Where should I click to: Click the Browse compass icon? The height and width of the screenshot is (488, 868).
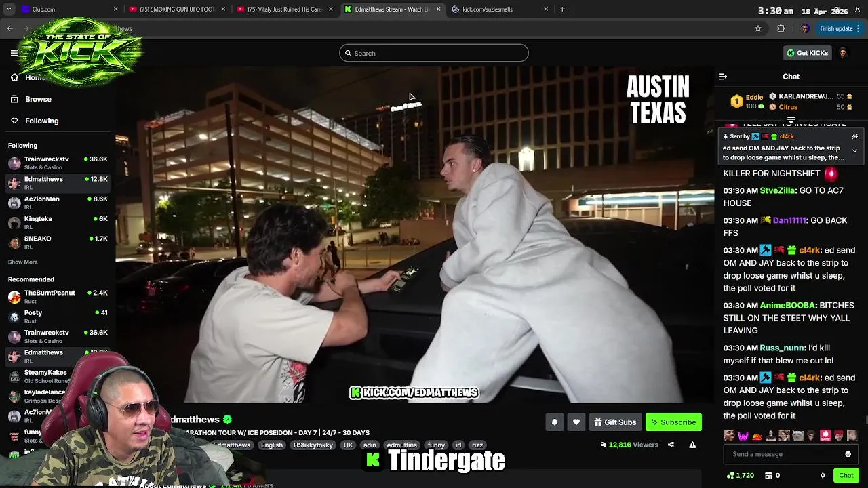click(x=14, y=99)
